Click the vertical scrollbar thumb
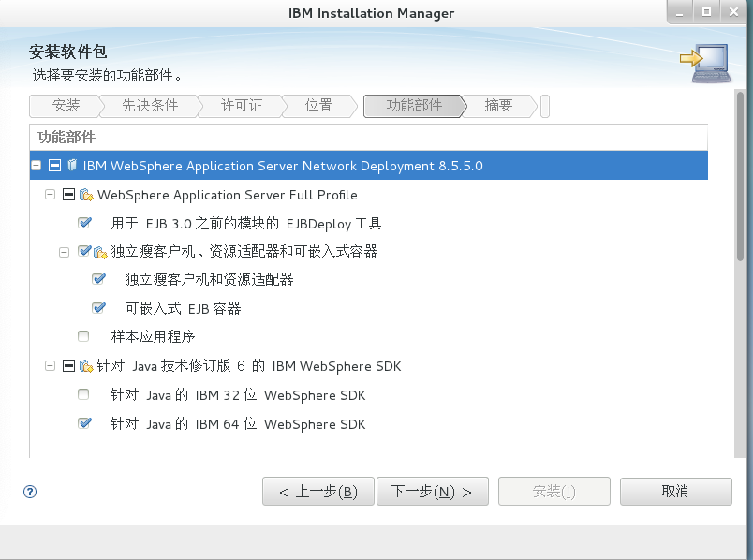Screen dimensions: 753x560 pyautogui.click(x=740, y=176)
